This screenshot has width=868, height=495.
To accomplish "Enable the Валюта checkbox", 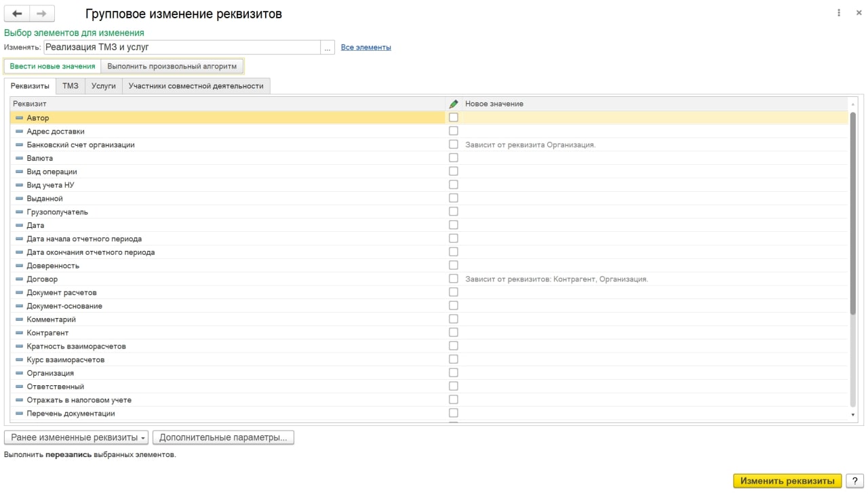I will [x=454, y=158].
